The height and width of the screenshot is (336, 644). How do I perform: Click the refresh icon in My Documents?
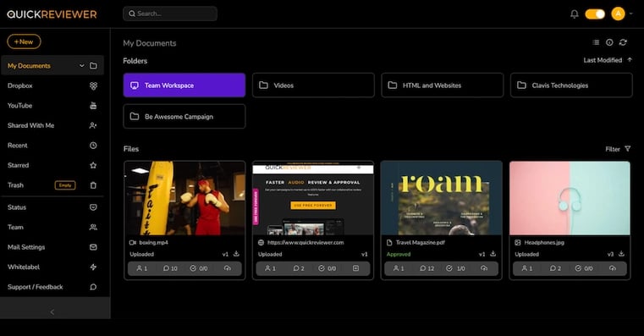tap(623, 42)
